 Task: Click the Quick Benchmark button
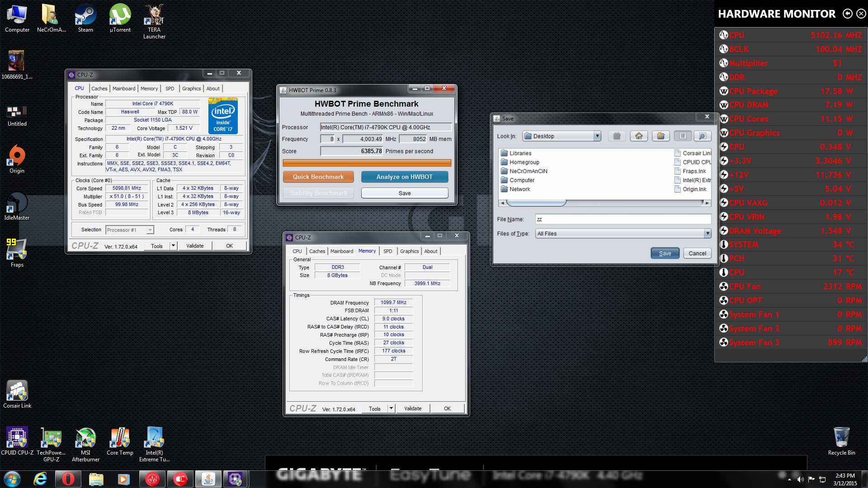(x=318, y=177)
